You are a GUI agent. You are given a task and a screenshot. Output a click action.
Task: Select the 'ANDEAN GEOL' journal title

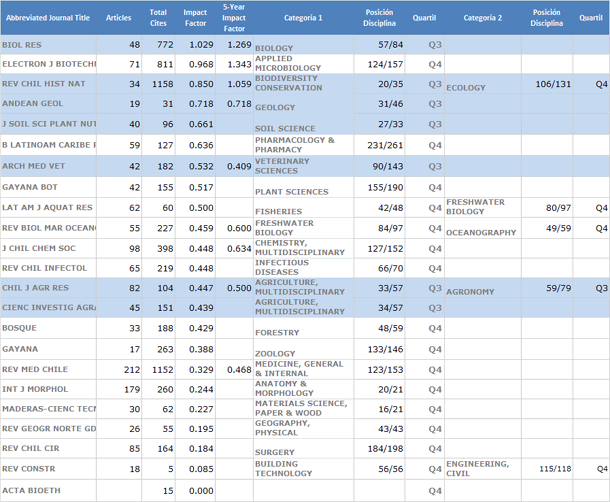coord(33,104)
